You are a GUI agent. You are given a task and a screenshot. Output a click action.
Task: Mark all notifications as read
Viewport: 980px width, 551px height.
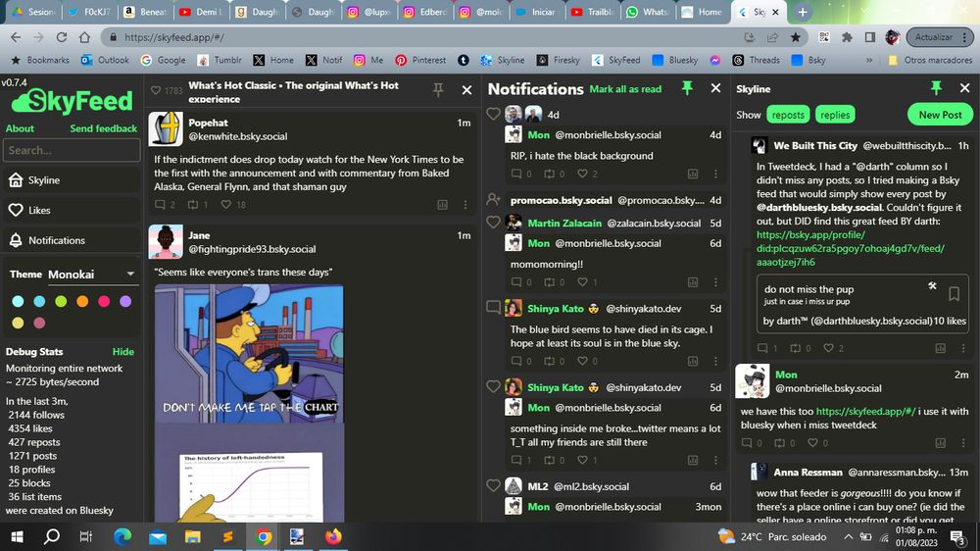click(x=625, y=89)
